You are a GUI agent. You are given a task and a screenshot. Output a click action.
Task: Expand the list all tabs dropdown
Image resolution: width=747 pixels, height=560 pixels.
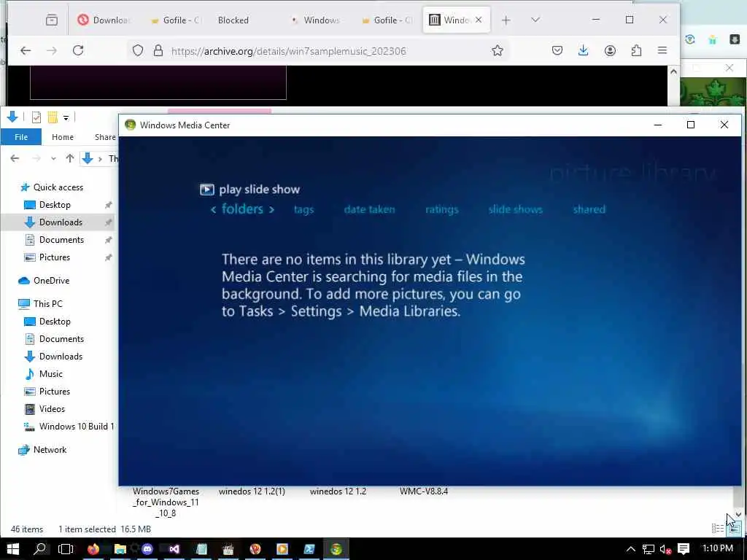(x=535, y=20)
